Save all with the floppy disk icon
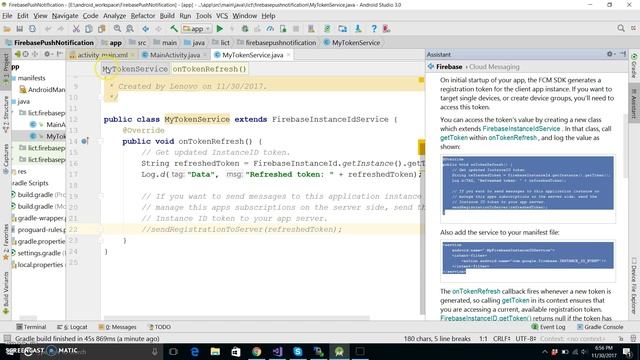 [20, 29]
